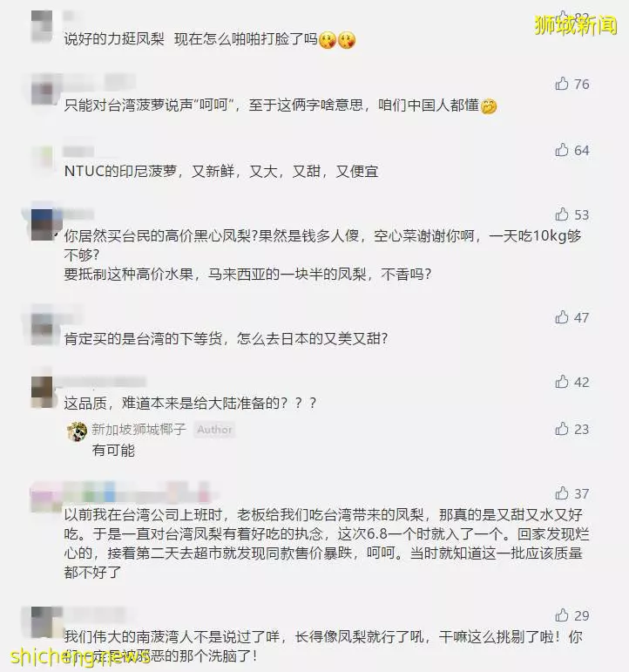Screen dimensions: 629x672
Task: Open avatar of first comment about 力挺凤梨
Action: tap(42, 26)
